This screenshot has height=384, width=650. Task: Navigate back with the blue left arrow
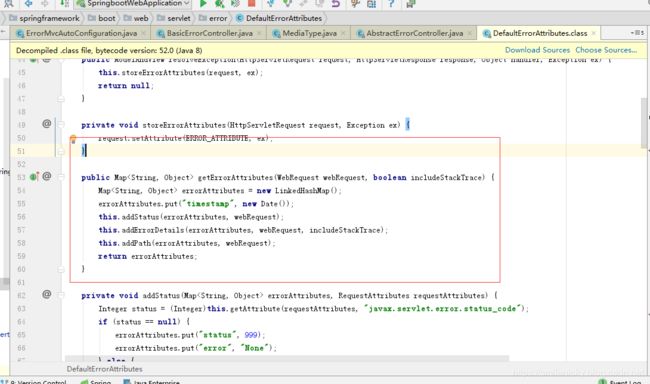point(28,4)
